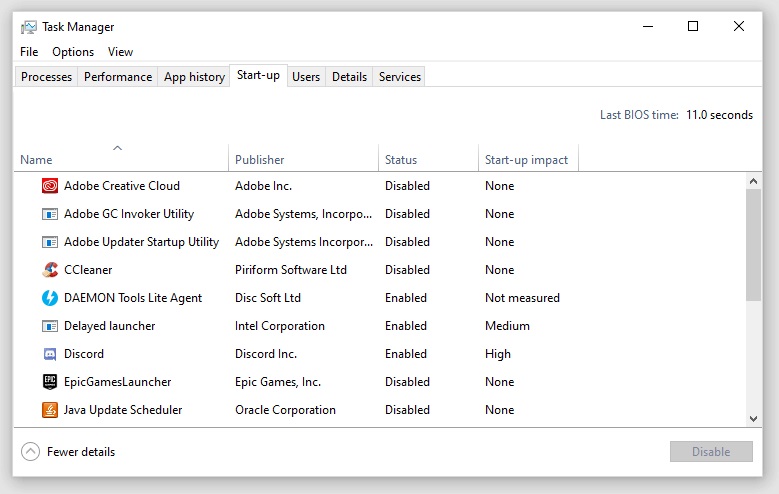Click the scrollbar down arrow

pyautogui.click(x=754, y=420)
